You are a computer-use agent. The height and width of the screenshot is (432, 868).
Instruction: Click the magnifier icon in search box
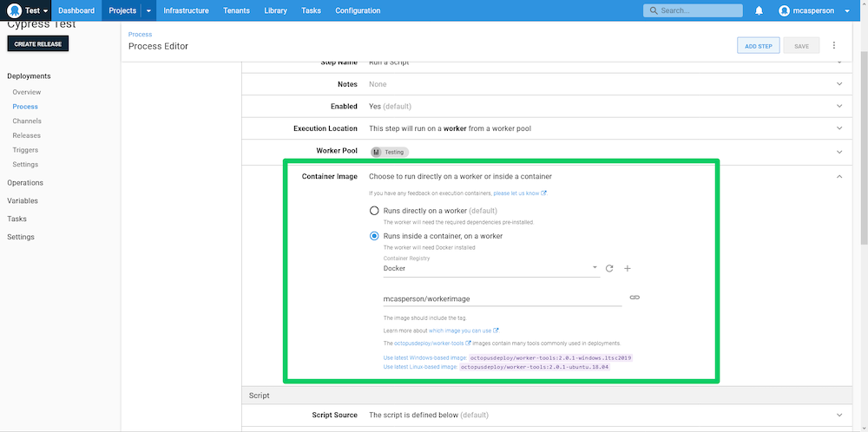653,10
